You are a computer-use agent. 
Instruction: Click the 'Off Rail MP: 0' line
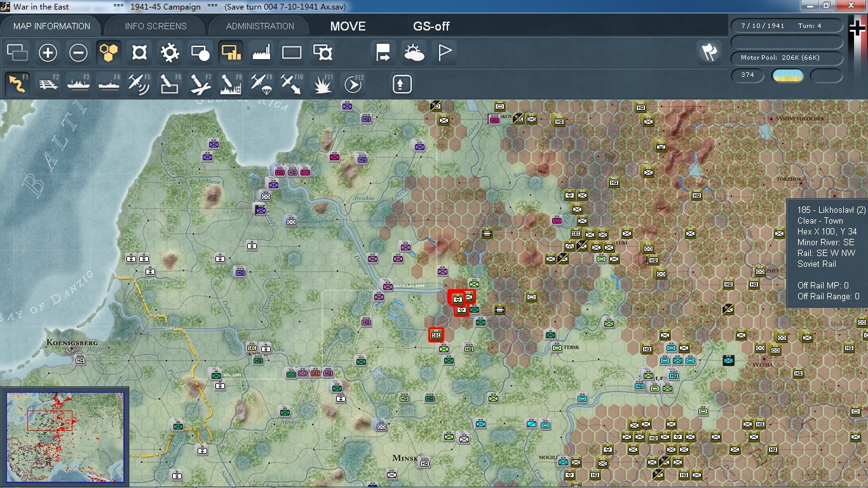823,285
